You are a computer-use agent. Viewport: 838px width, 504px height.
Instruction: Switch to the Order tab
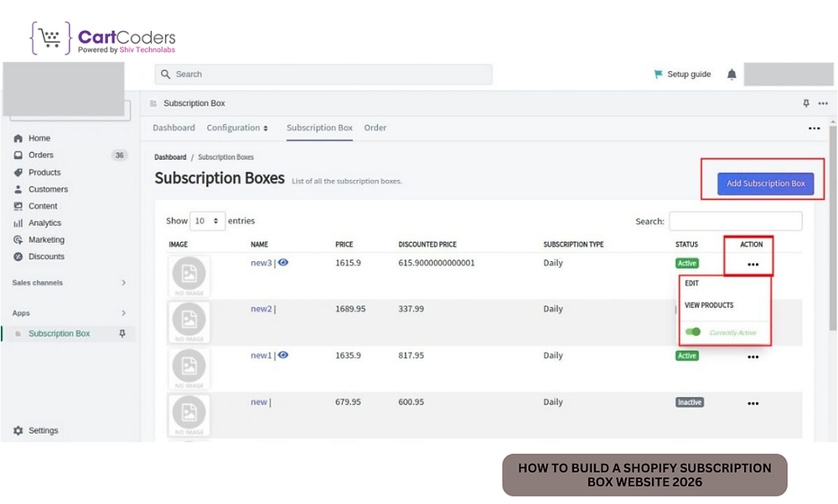[x=375, y=128]
